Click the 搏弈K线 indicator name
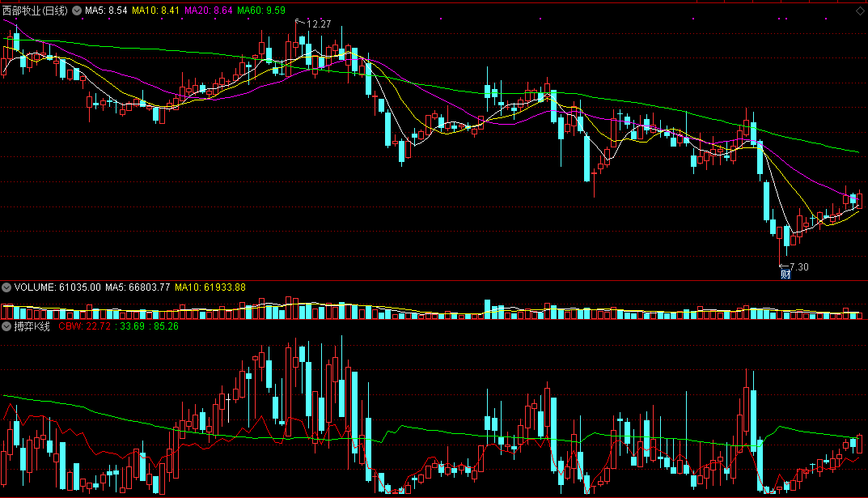Image resolution: width=868 pixels, height=498 pixels. (x=32, y=326)
